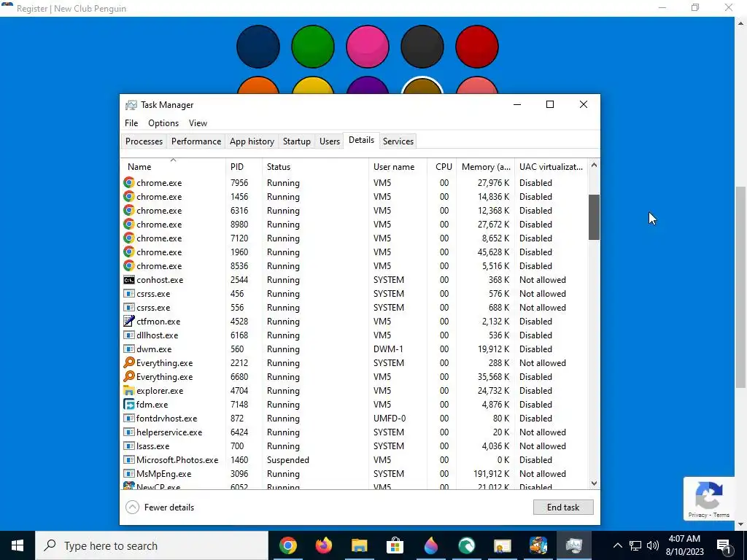
Task: Open Firefox from the taskbar
Action: click(x=323, y=545)
